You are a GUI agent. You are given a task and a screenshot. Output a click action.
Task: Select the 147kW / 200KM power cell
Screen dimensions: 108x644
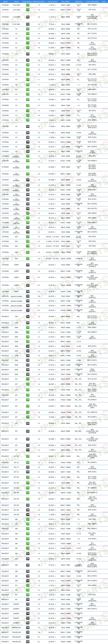click(66, 549)
